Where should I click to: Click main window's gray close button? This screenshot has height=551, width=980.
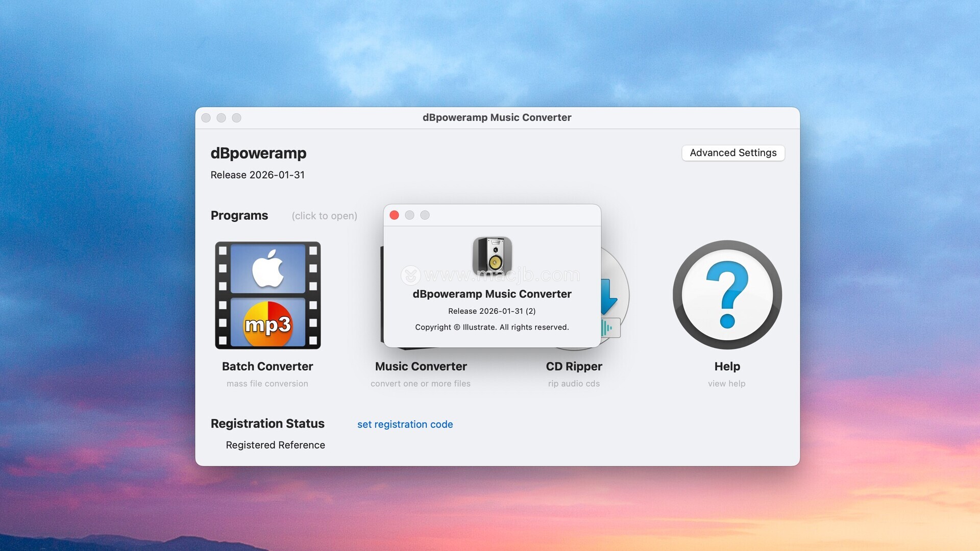(x=206, y=118)
